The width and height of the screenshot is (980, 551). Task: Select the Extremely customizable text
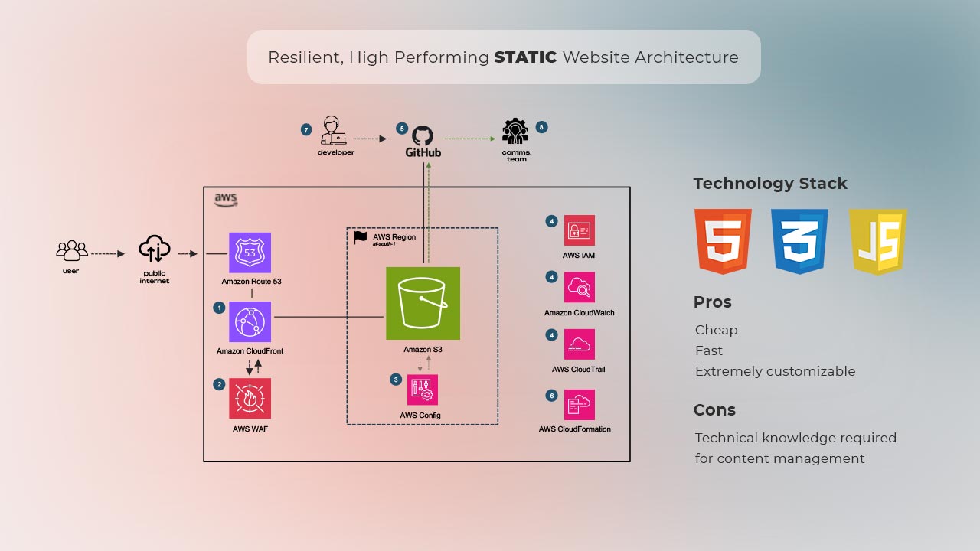click(x=776, y=371)
